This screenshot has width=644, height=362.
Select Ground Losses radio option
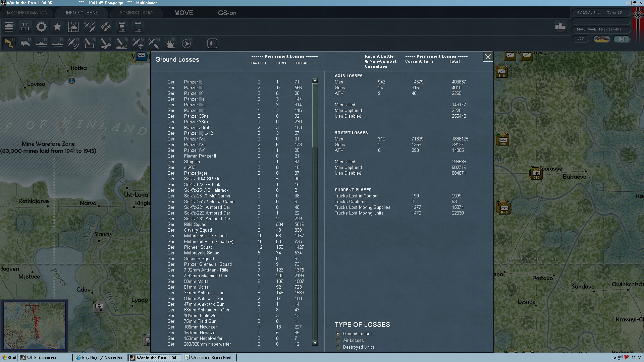[x=338, y=334]
